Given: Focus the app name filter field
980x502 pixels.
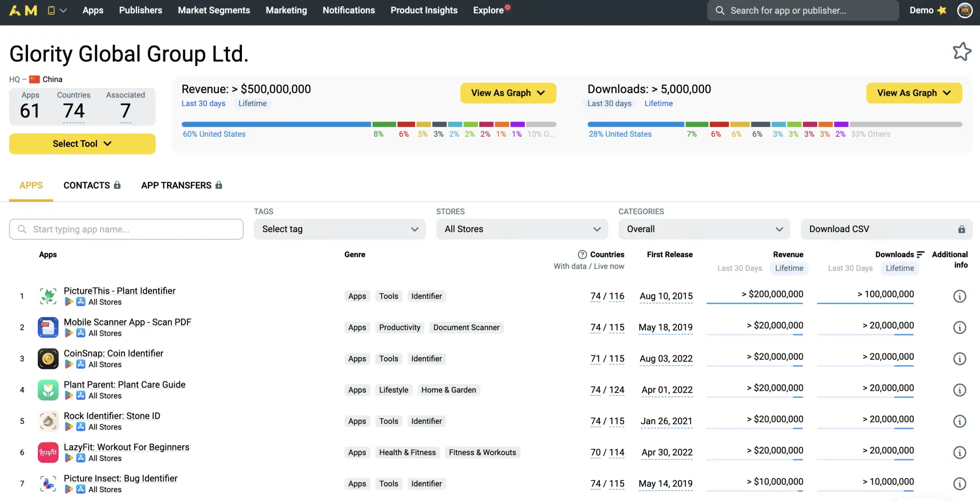Looking at the screenshot, I should (126, 230).
